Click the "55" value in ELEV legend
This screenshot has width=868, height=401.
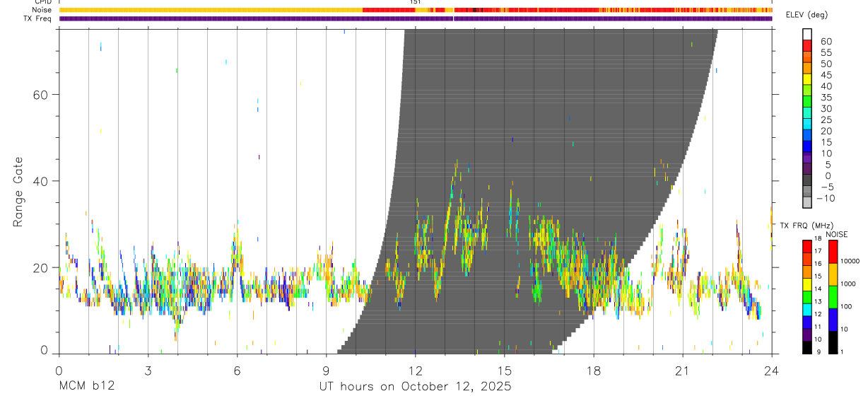[x=825, y=52]
